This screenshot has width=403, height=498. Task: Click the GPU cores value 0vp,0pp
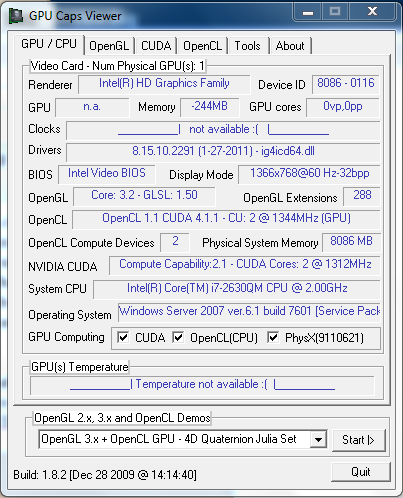(343, 107)
